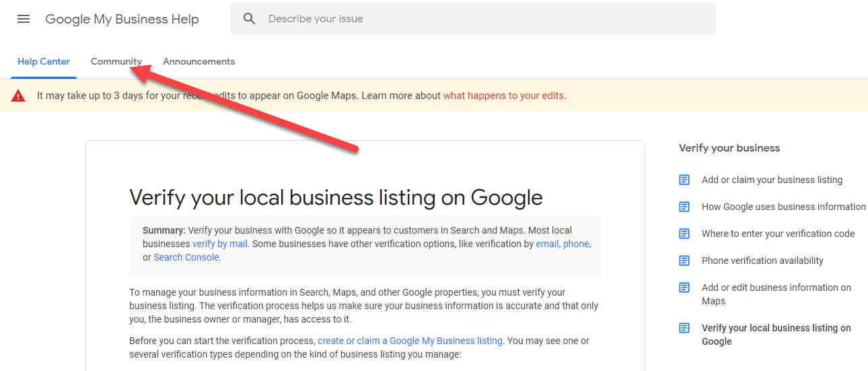Click the Verify your business sidebar heading

tap(729, 148)
